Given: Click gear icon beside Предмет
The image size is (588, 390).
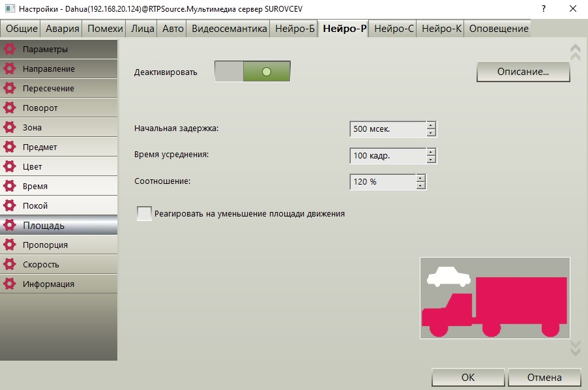Looking at the screenshot, I should coord(9,147).
